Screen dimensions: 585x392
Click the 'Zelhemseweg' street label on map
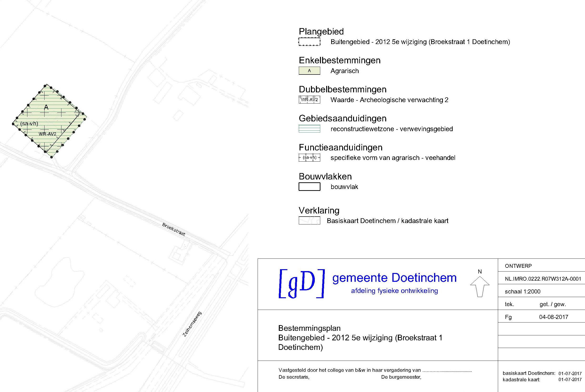[x=192, y=324]
